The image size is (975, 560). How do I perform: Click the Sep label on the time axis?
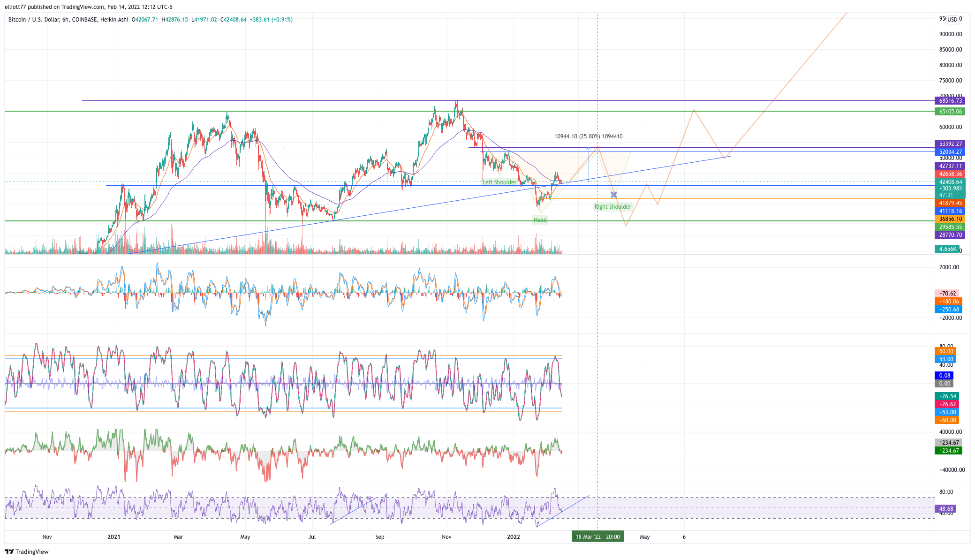coord(380,537)
